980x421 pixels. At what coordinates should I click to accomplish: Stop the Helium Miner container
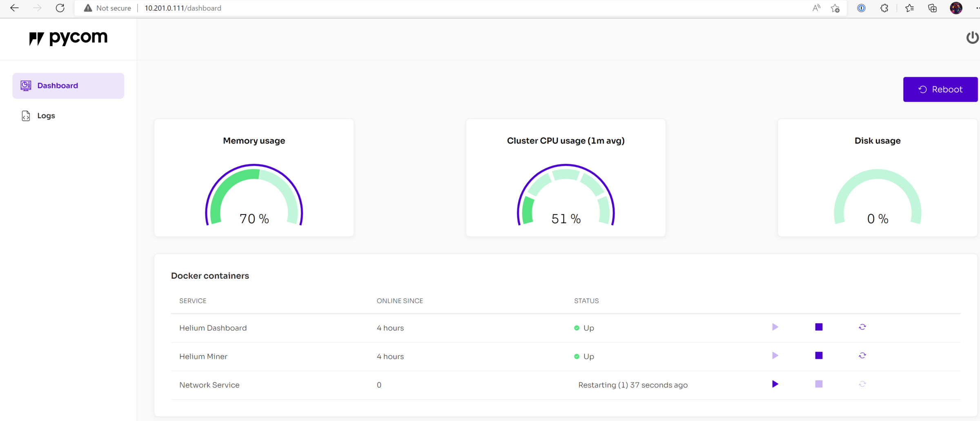point(819,356)
